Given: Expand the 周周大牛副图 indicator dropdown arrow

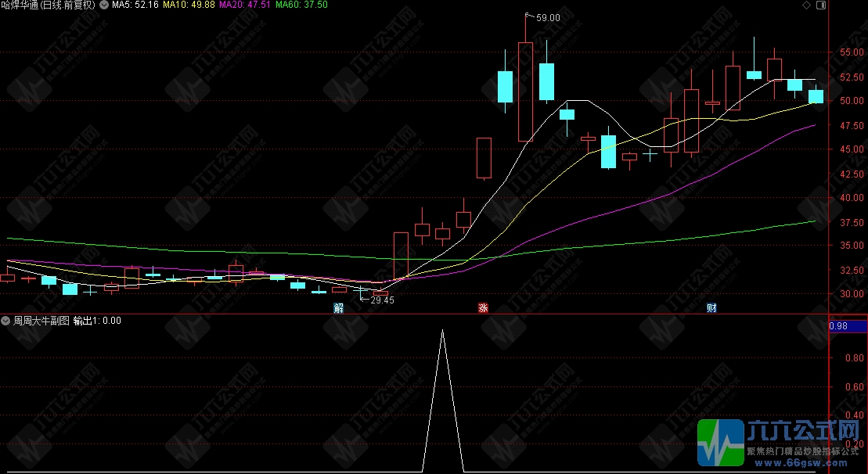Looking at the screenshot, I should pos(5,320).
